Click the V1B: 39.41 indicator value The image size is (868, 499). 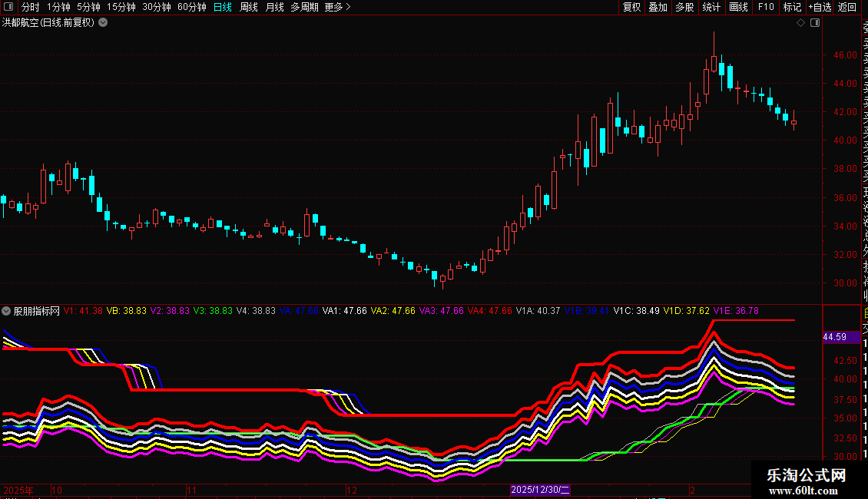587,311
